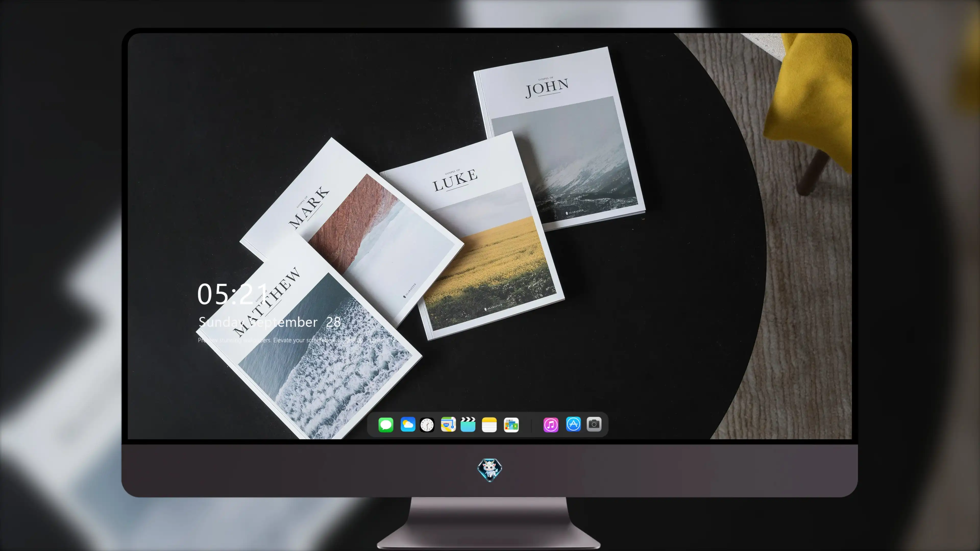Open the App Store from the dock
The width and height of the screenshot is (980, 551).
573,424
